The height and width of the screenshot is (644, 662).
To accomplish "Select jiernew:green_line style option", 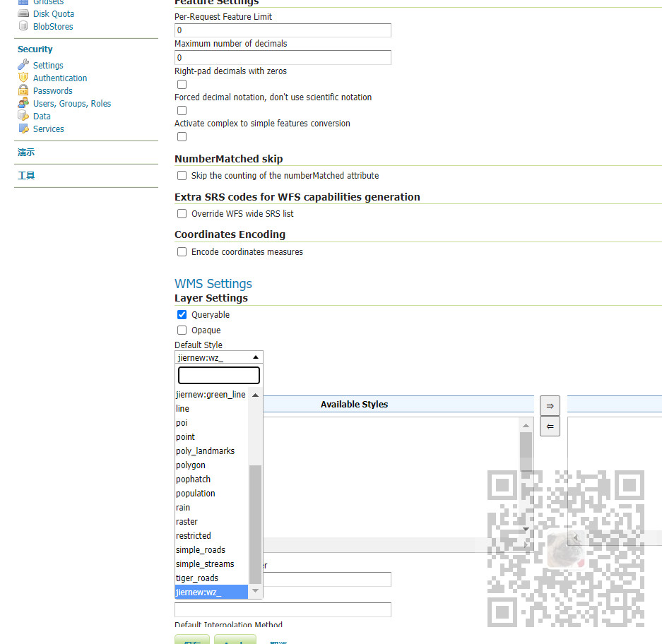I will point(211,395).
